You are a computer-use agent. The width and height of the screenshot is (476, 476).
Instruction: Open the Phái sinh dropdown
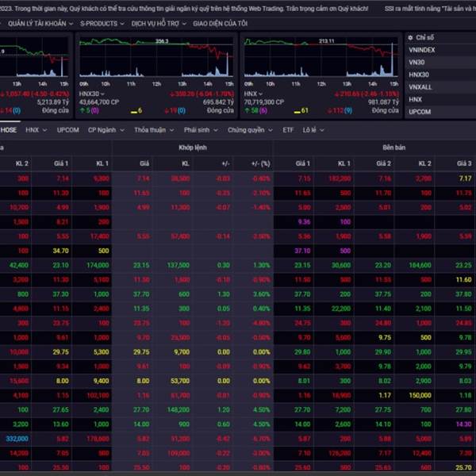click(x=201, y=130)
